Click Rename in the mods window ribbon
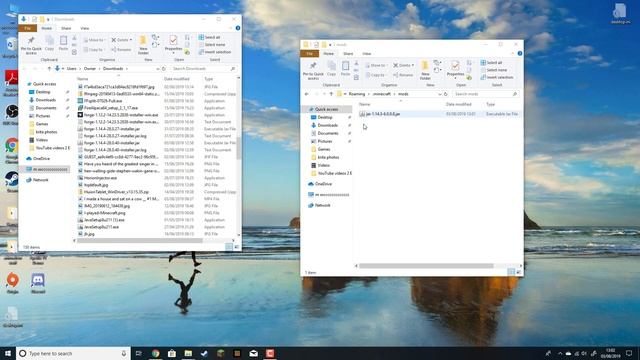The height and width of the screenshot is (360, 640). [x=404, y=75]
